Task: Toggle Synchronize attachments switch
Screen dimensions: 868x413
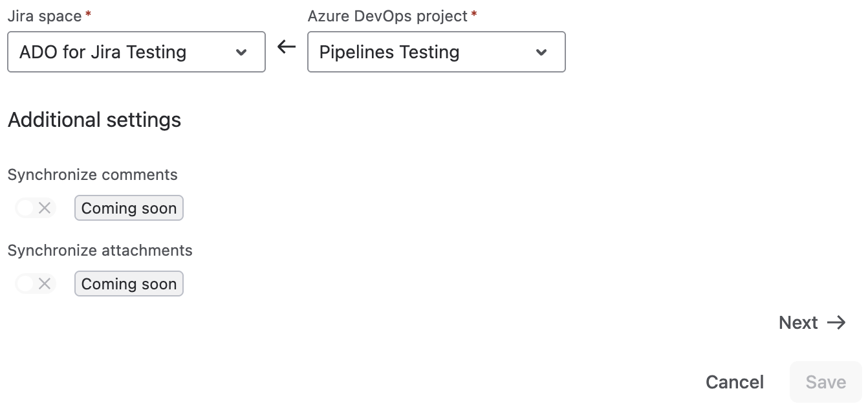Action: [x=36, y=284]
